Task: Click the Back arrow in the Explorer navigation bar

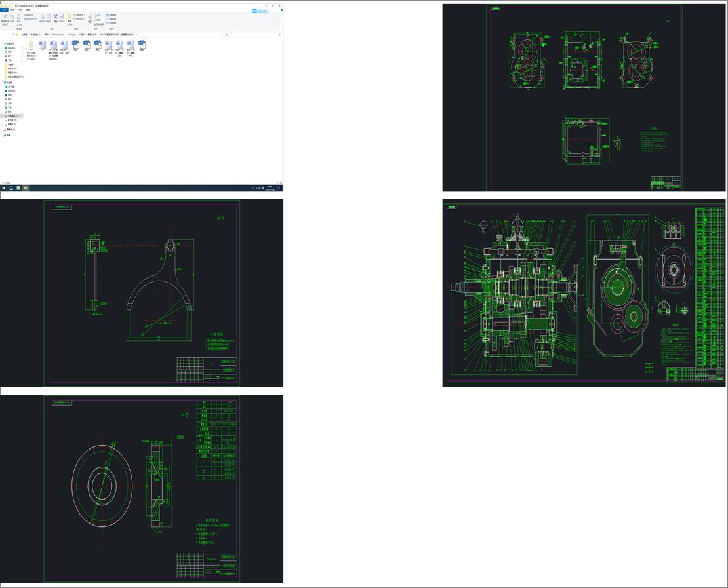Action: [3, 35]
